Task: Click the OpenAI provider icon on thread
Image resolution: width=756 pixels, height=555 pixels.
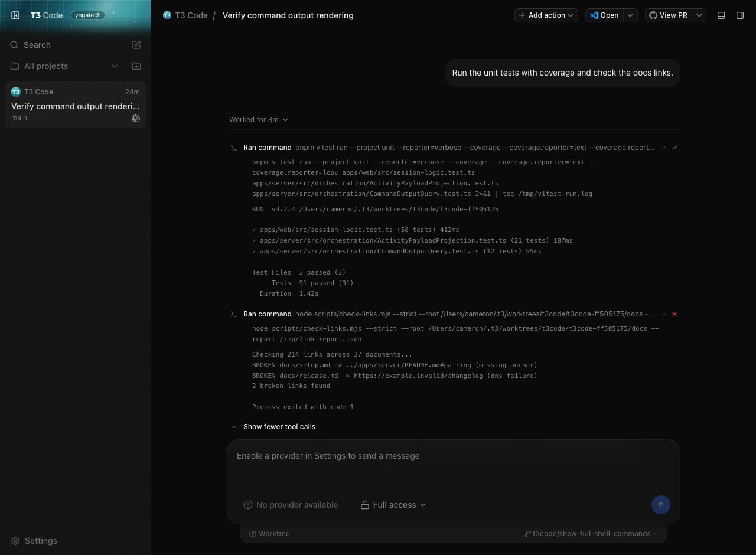Action: click(x=136, y=118)
